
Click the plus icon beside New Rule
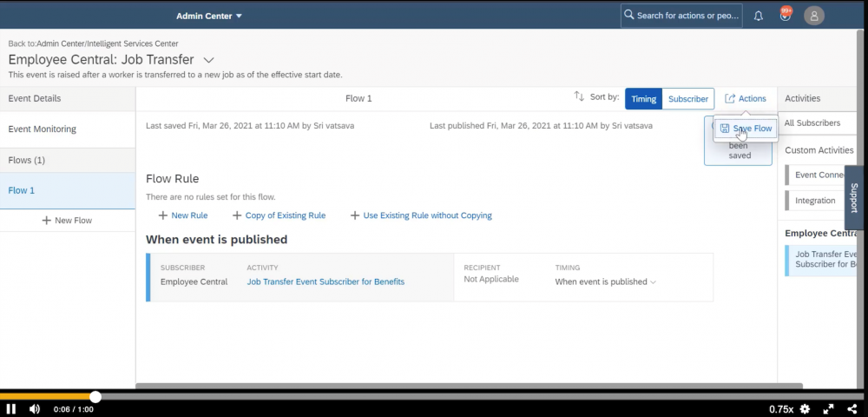pyautogui.click(x=163, y=215)
